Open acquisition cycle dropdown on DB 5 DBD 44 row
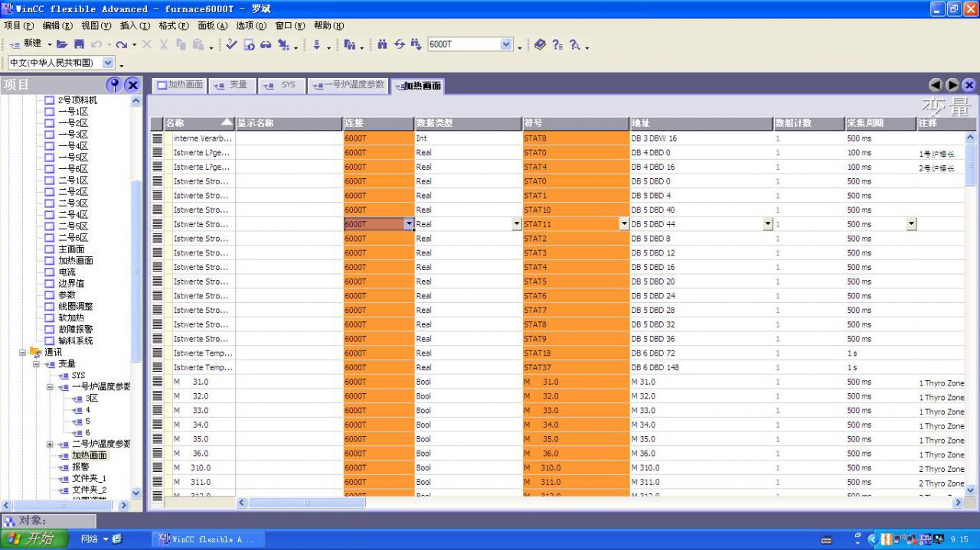 pos(911,223)
